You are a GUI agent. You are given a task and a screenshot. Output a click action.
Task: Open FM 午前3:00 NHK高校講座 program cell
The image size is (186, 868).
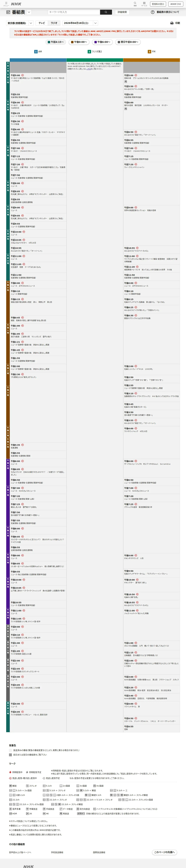(152, 679)
